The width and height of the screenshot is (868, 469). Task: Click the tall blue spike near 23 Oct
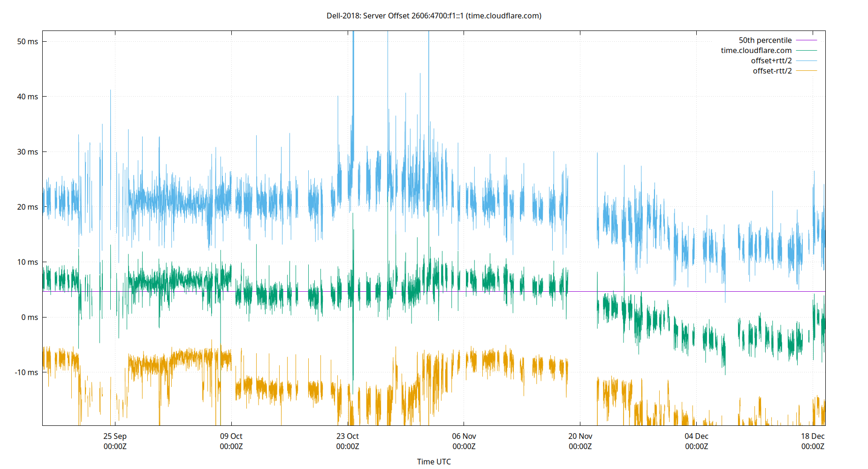pos(353,70)
